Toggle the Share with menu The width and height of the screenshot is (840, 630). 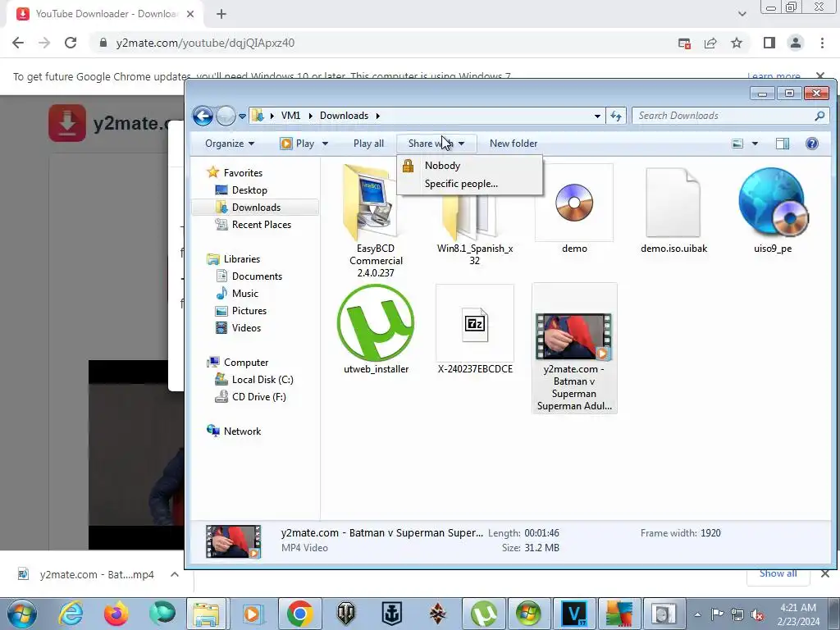tap(436, 144)
